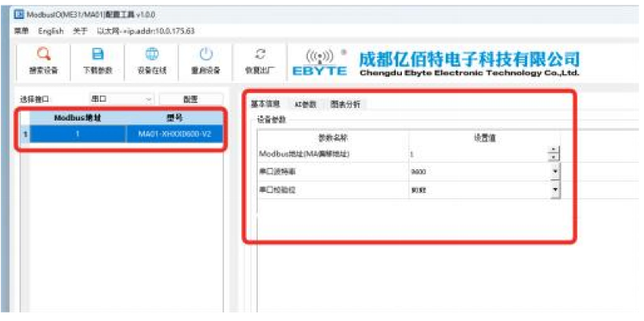Click the 设置值 column header
644x321 pixels.
coord(485,138)
